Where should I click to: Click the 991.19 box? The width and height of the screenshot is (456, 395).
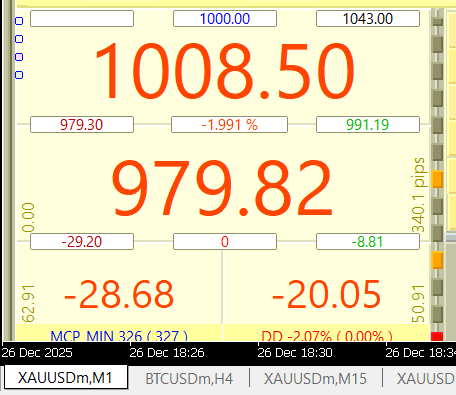tap(368, 124)
